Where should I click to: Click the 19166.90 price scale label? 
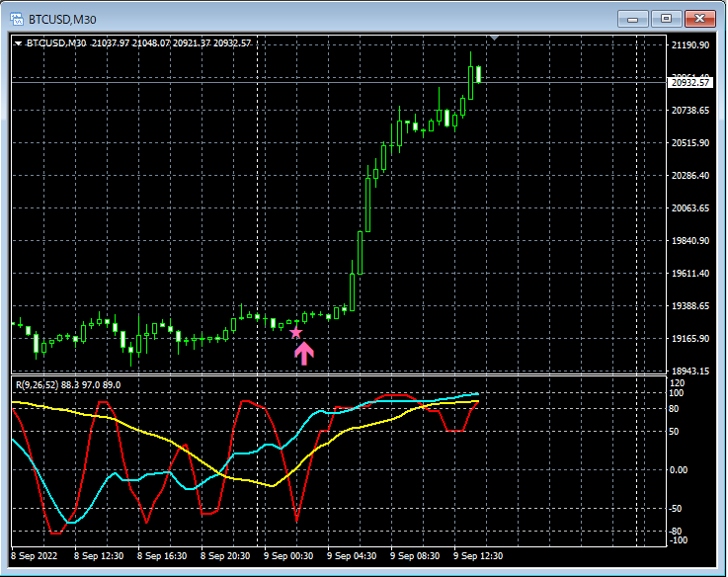pyautogui.click(x=690, y=339)
